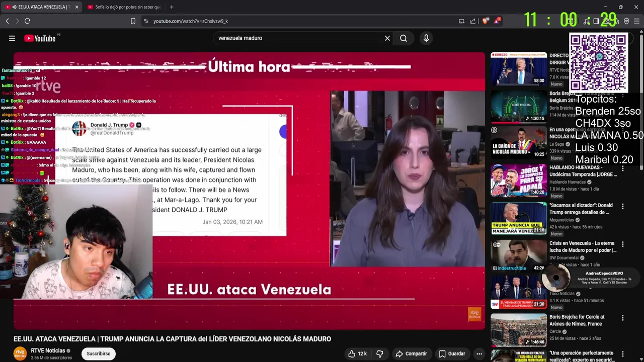Open more actions ellipsis under the video
This screenshot has width=644, height=362.
coord(479,354)
